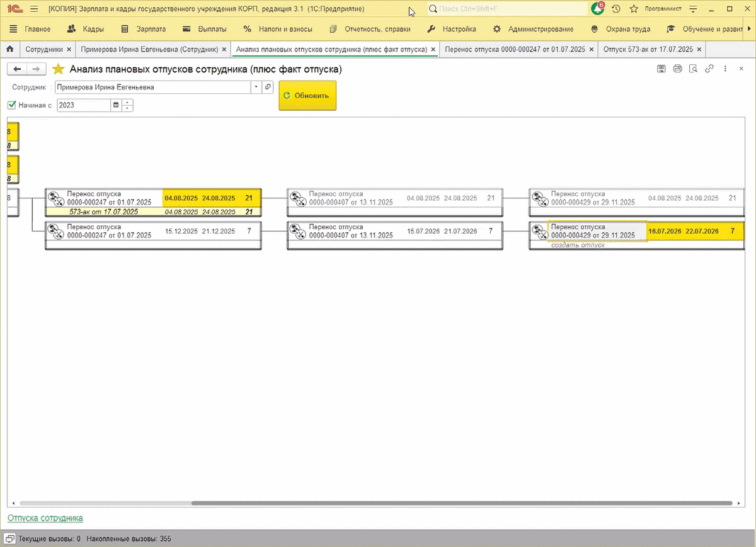Open the Зарплата section
Image resolution: width=756 pixels, height=547 pixels.
tap(143, 29)
